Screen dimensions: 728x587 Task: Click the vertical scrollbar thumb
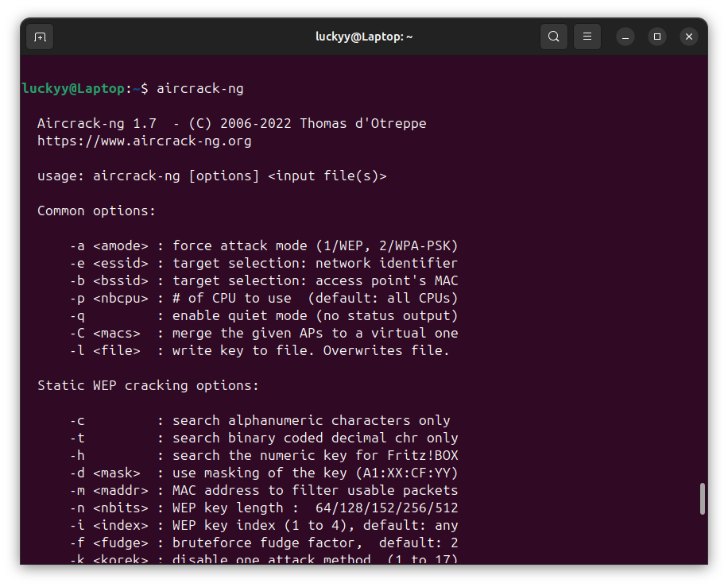click(x=702, y=499)
